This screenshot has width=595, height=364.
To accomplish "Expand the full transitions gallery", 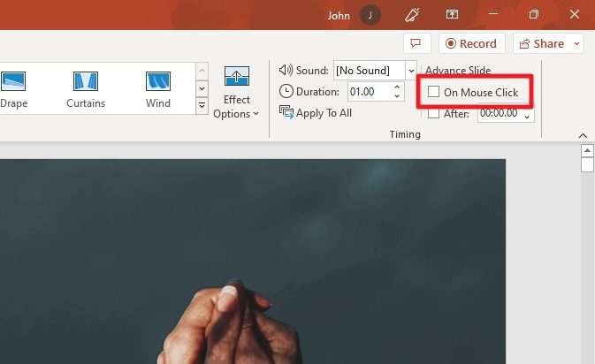I will 202,105.
